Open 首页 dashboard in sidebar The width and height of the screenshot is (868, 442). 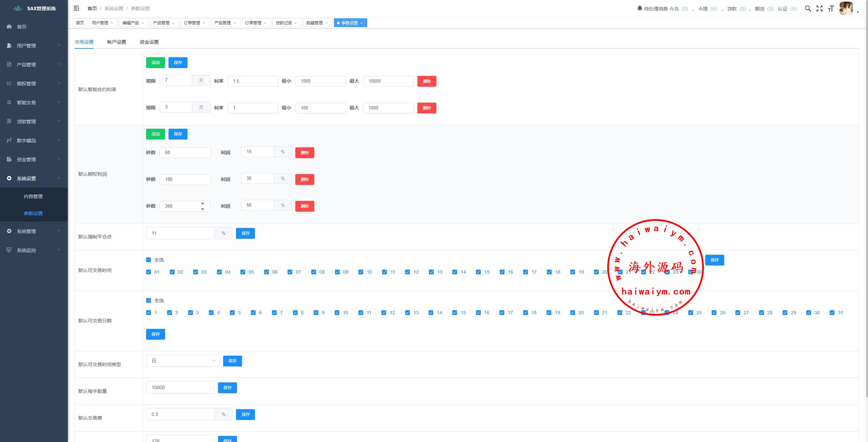coord(22,27)
